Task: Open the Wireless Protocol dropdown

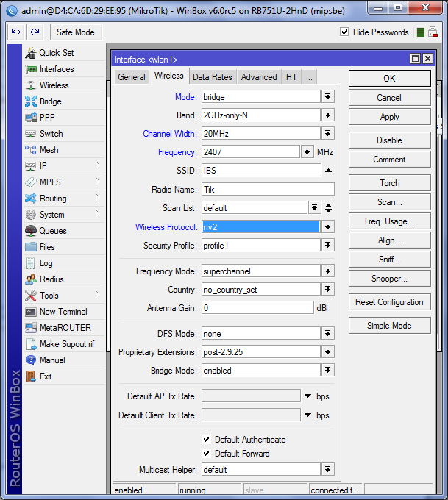Action: (x=327, y=227)
